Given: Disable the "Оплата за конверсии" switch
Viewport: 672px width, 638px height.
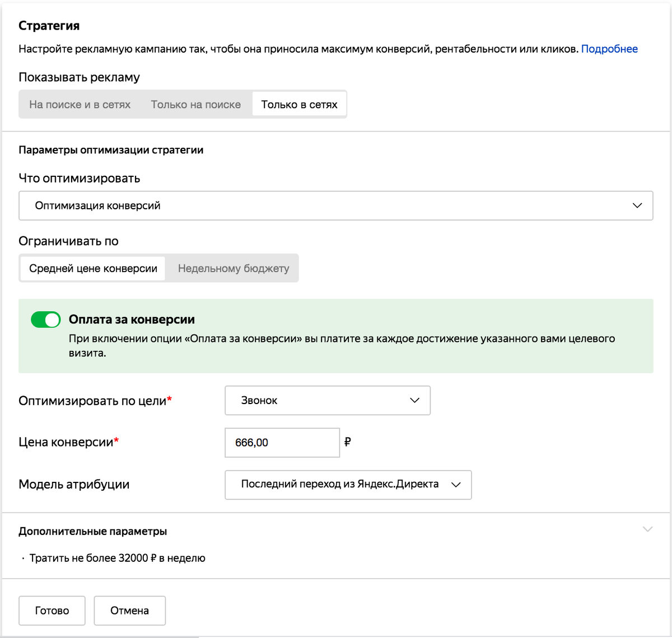Looking at the screenshot, I should (x=45, y=320).
